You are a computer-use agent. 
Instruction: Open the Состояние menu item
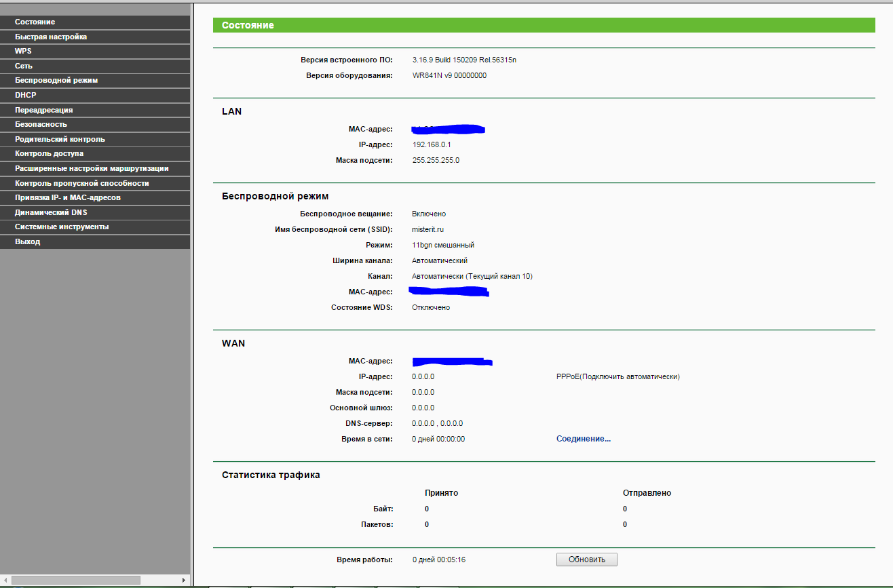coord(35,22)
